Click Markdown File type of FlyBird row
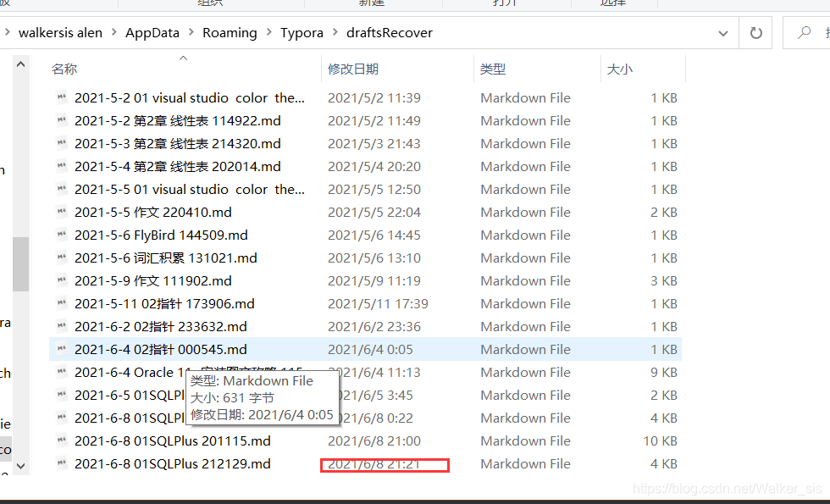The height and width of the screenshot is (504, 830). [x=526, y=235]
